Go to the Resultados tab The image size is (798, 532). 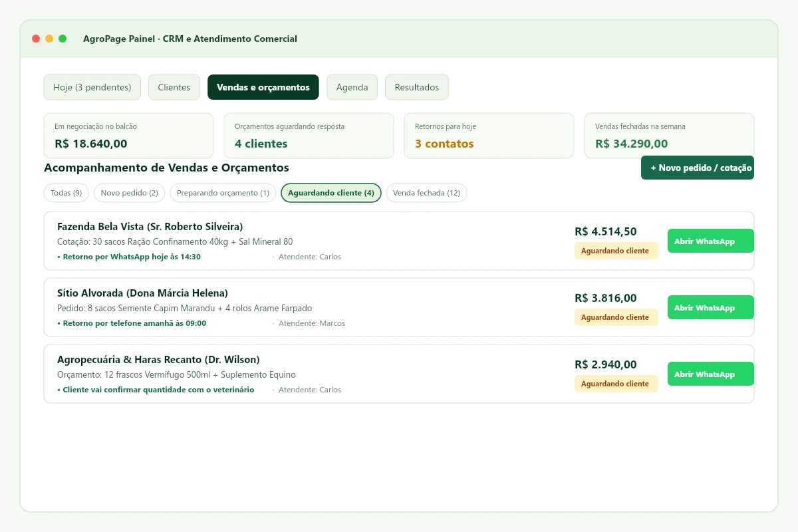click(x=417, y=87)
